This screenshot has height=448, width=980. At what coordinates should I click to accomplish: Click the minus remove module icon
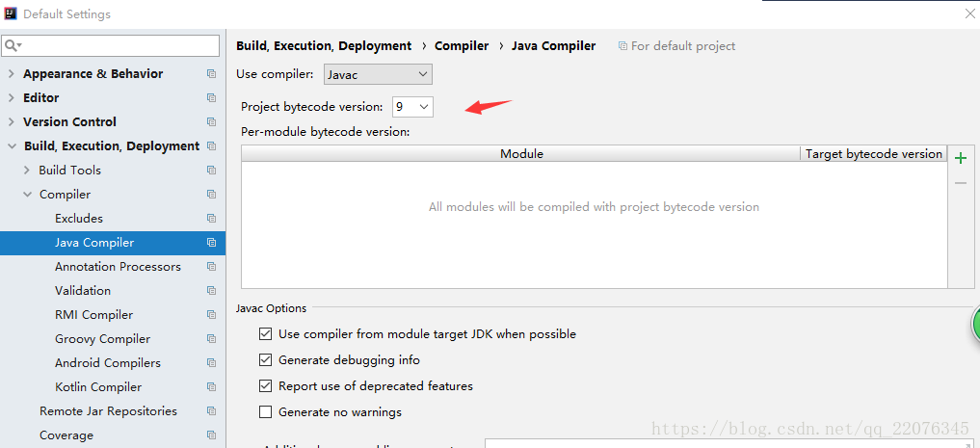[x=960, y=182]
